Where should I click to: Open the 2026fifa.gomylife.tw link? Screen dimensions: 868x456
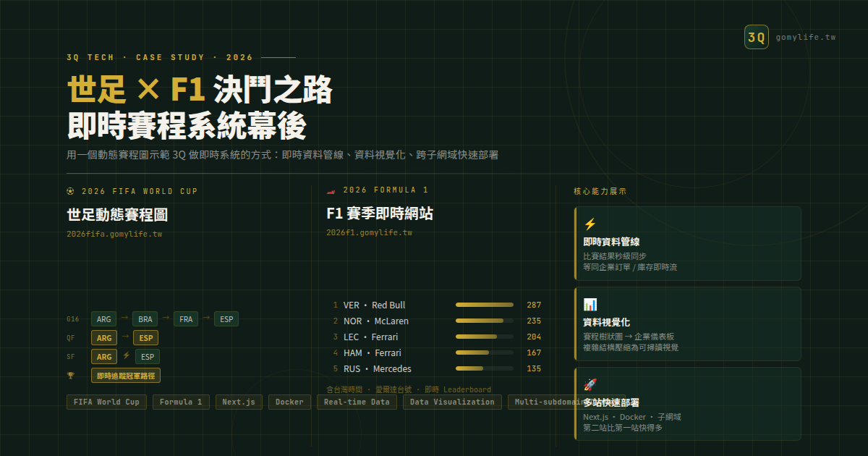pos(114,234)
